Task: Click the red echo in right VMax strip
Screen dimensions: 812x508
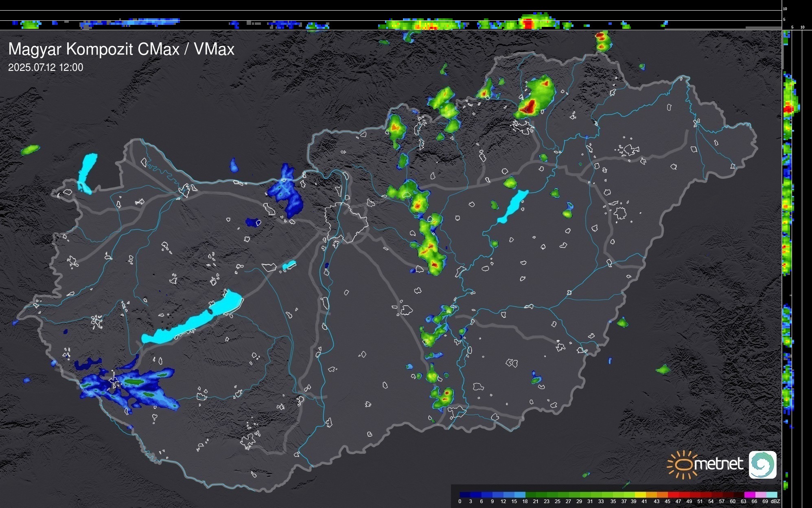Action: [x=788, y=109]
